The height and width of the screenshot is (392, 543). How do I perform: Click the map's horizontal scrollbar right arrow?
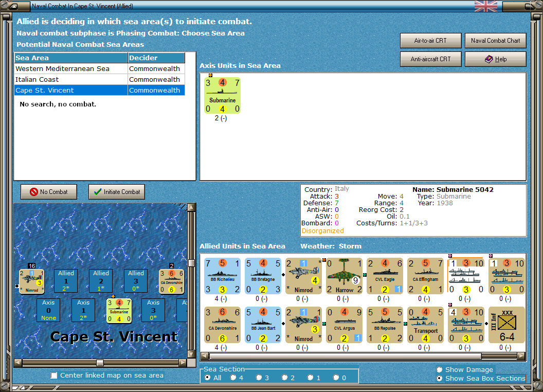[x=183, y=363]
